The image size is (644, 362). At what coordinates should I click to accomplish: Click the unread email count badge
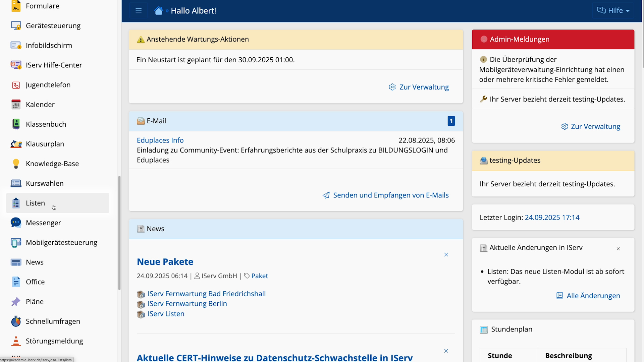[451, 121]
